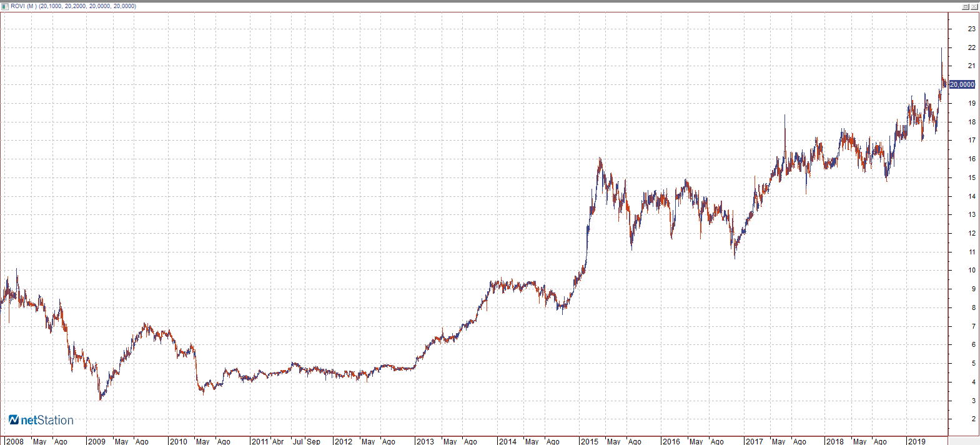Click the 2019 year label on time axis
980x445 pixels.
point(917,441)
